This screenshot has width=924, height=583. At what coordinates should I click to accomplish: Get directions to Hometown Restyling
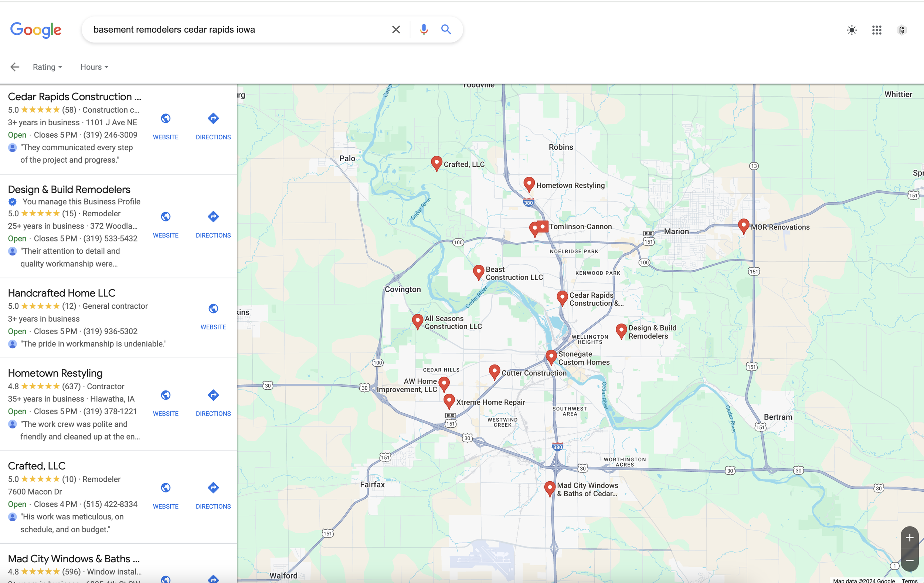click(x=213, y=395)
